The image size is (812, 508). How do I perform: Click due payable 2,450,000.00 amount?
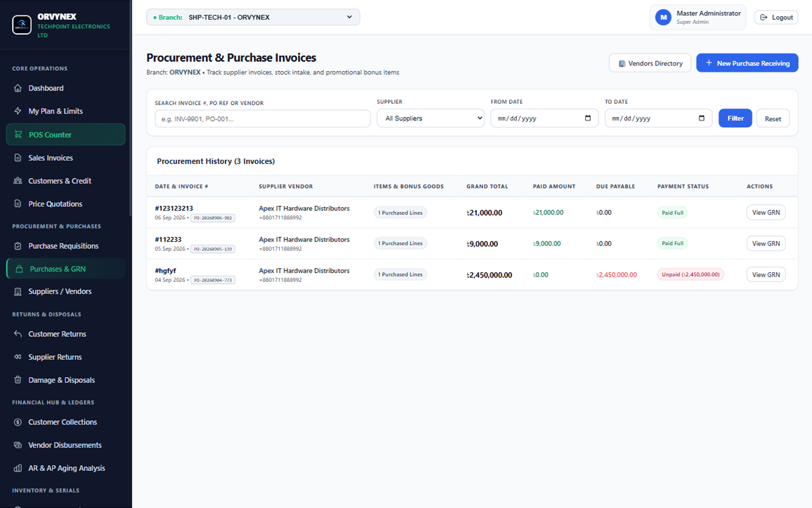tap(617, 275)
